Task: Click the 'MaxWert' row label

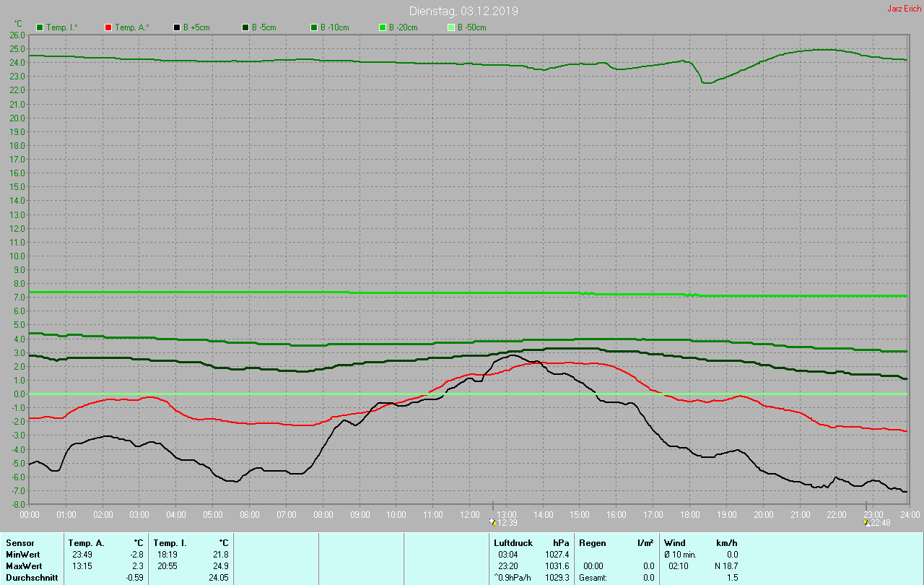Action: (24, 565)
